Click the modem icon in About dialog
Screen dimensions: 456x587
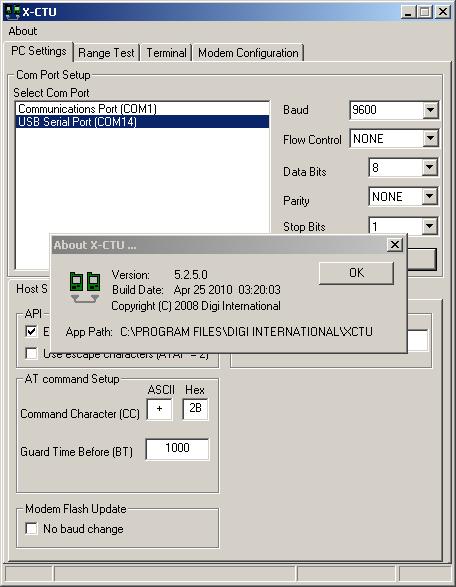click(x=85, y=287)
